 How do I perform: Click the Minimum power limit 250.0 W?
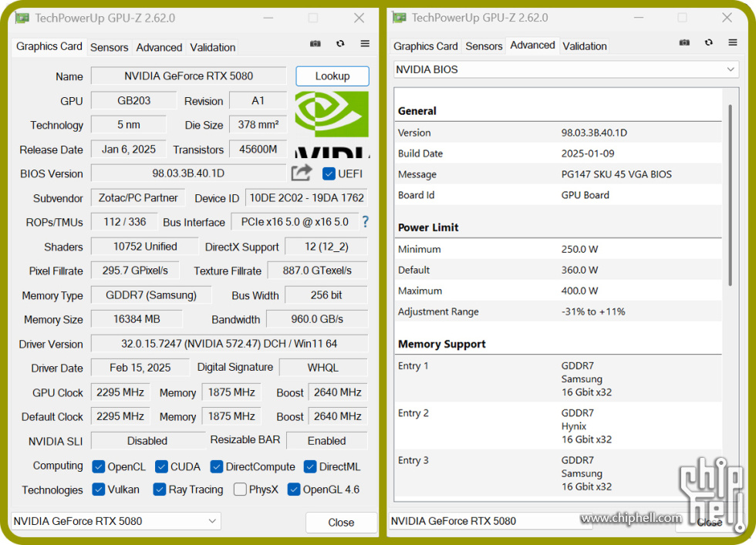(x=579, y=249)
